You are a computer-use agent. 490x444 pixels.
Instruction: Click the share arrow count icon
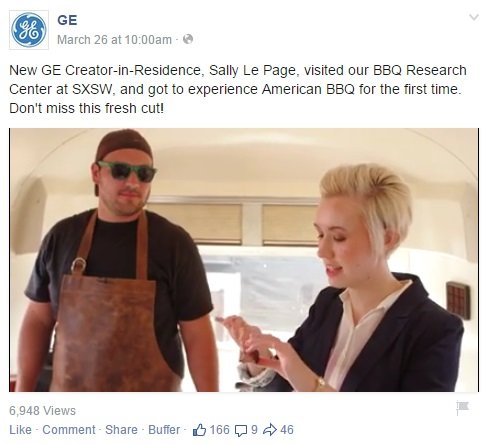tap(270, 430)
